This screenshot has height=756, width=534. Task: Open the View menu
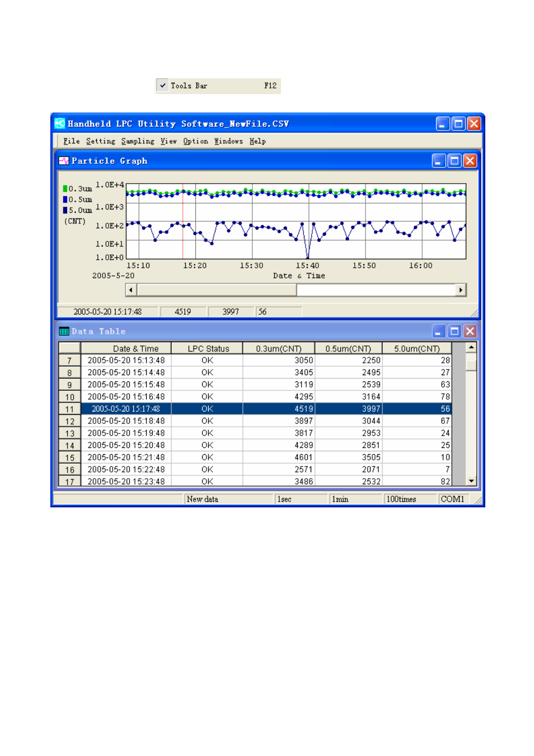pos(168,141)
